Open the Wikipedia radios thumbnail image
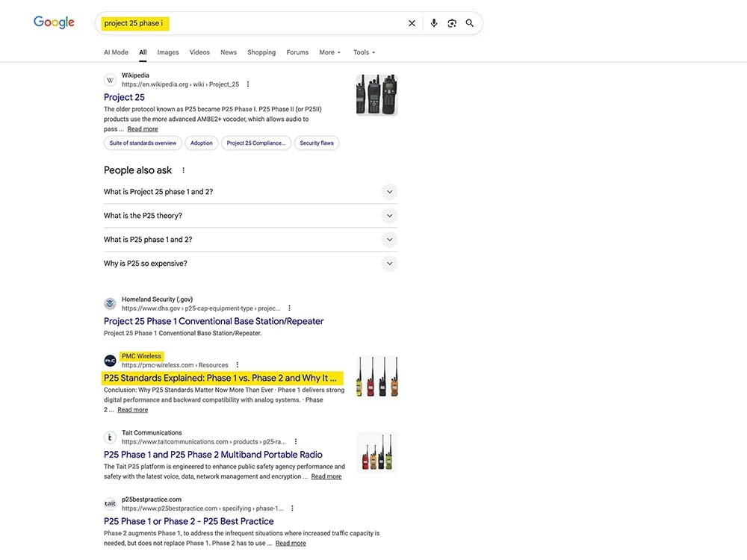 pos(376,95)
